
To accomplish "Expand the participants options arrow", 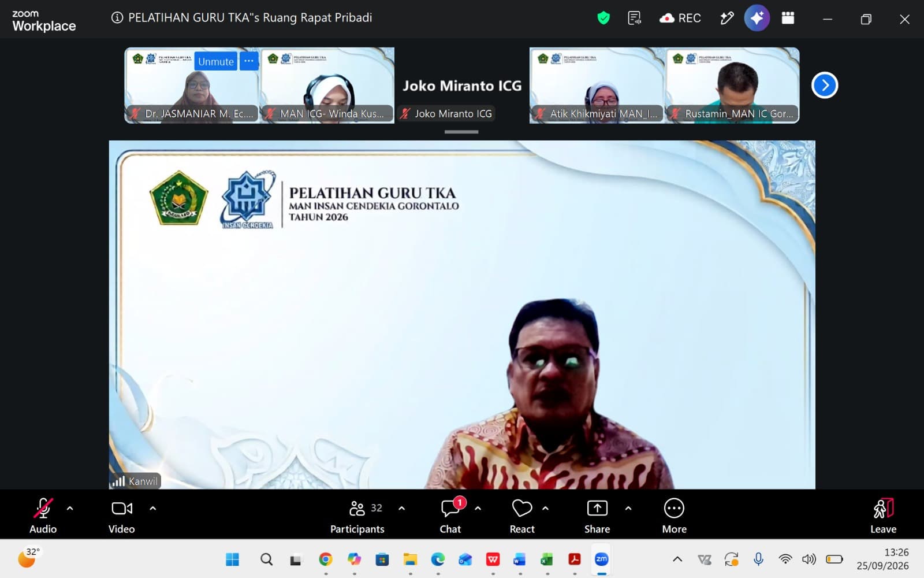I will [x=402, y=509].
